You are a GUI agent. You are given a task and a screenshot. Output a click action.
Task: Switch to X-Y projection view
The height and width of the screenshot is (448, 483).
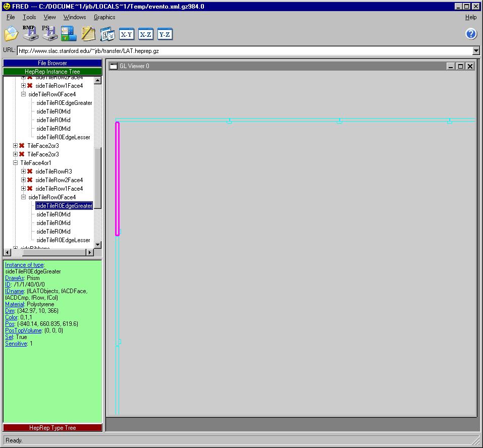coord(126,34)
